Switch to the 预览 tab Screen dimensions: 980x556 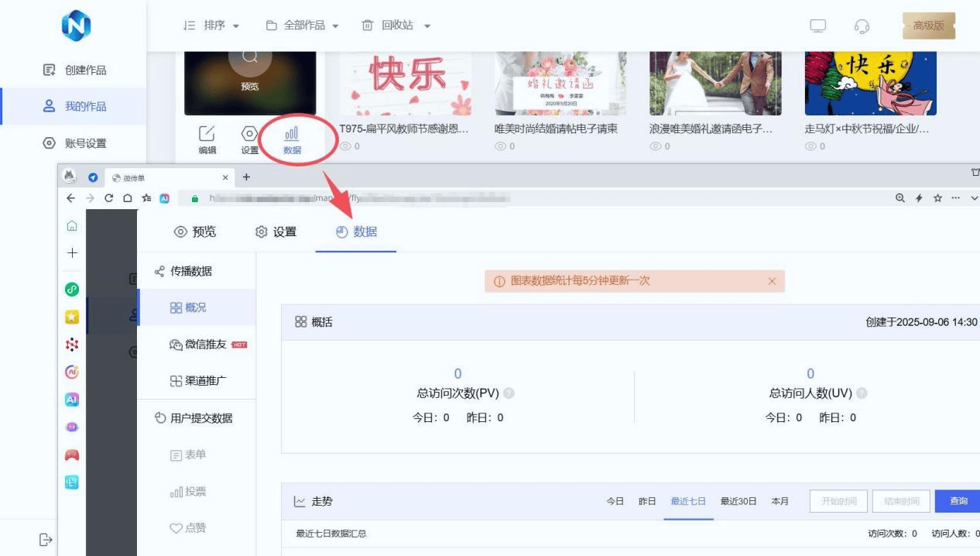click(x=195, y=232)
